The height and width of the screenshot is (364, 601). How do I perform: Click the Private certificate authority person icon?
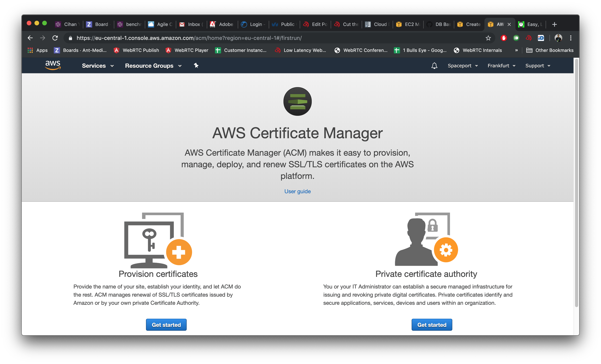426,239
